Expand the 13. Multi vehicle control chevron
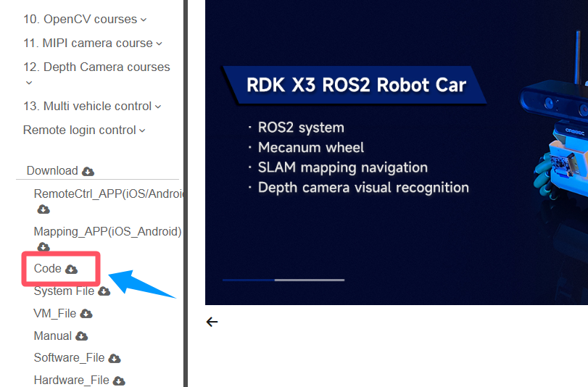The image size is (588, 387). pyautogui.click(x=158, y=107)
